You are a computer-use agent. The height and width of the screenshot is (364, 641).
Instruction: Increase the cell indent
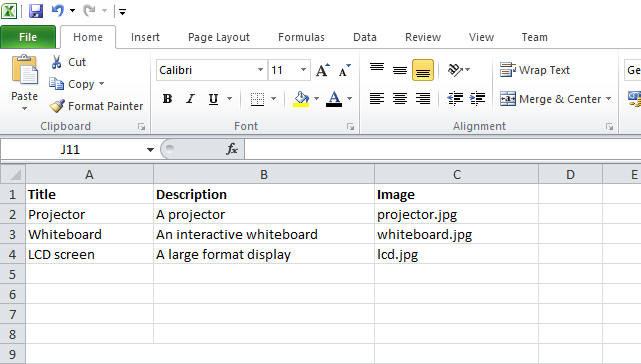pos(477,99)
